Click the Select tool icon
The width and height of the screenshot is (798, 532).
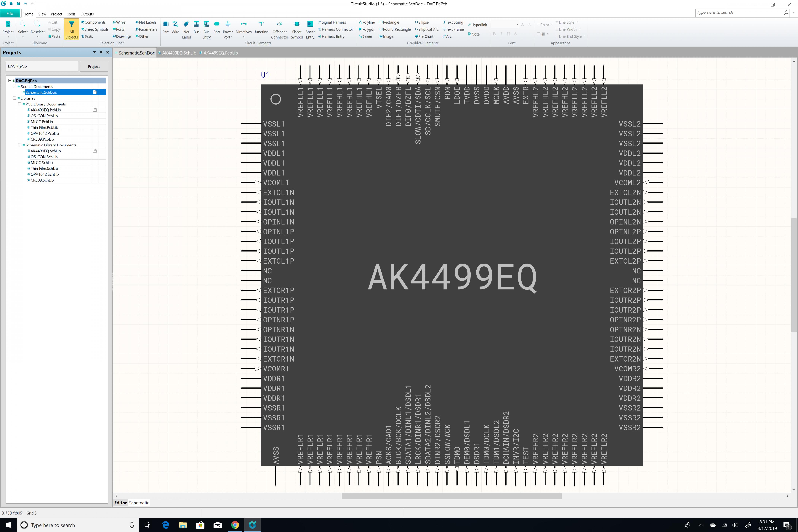23,29
